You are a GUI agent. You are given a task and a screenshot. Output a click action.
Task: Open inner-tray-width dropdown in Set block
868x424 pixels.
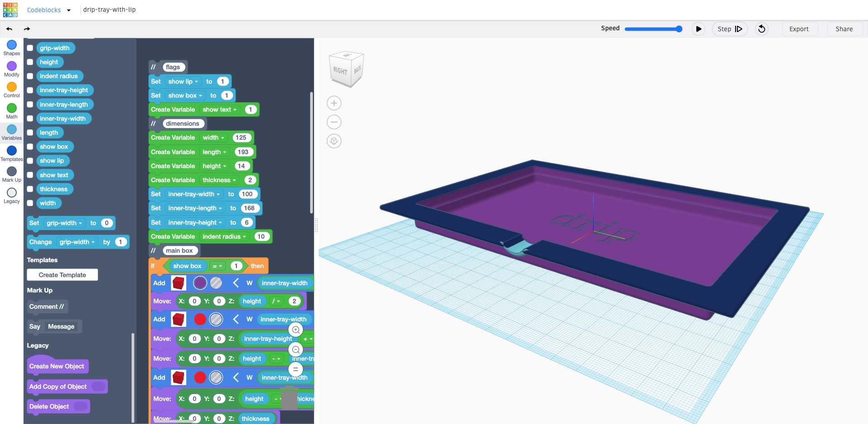[x=194, y=194]
